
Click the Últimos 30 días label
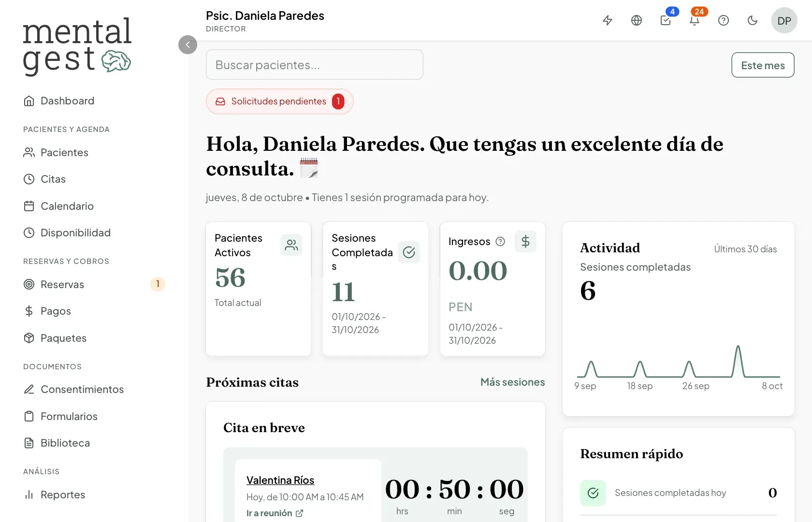point(745,249)
